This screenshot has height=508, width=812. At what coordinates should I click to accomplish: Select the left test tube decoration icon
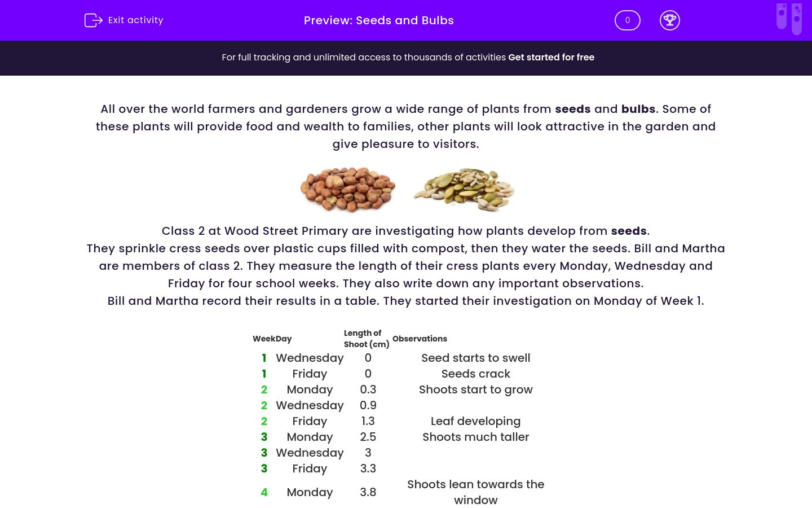782,17
